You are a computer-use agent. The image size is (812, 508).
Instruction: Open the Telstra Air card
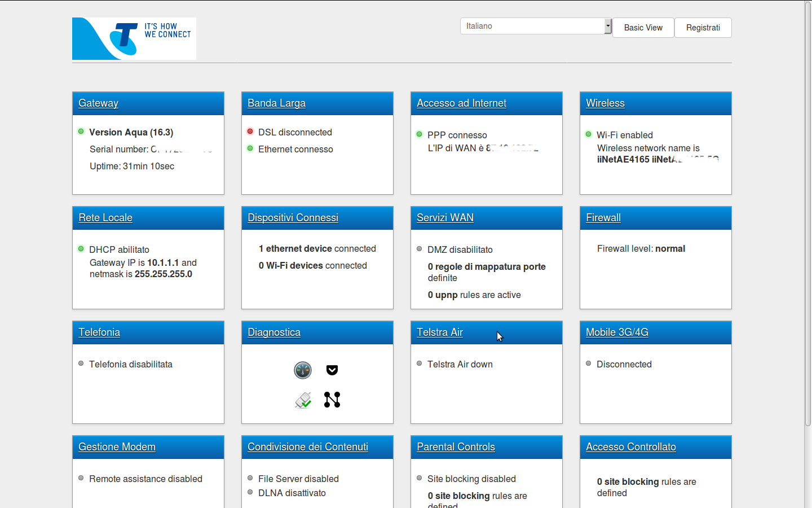coord(440,332)
